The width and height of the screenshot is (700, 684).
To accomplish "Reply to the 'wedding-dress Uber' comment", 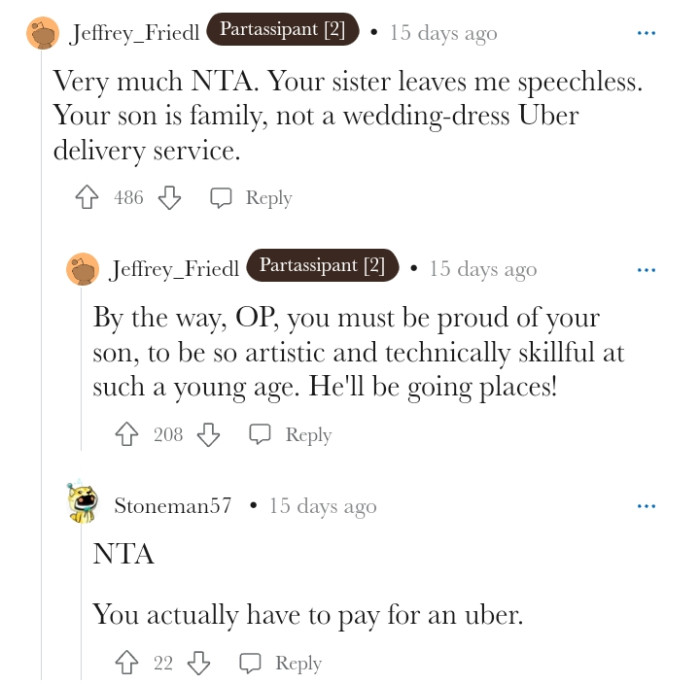I will 252,198.
